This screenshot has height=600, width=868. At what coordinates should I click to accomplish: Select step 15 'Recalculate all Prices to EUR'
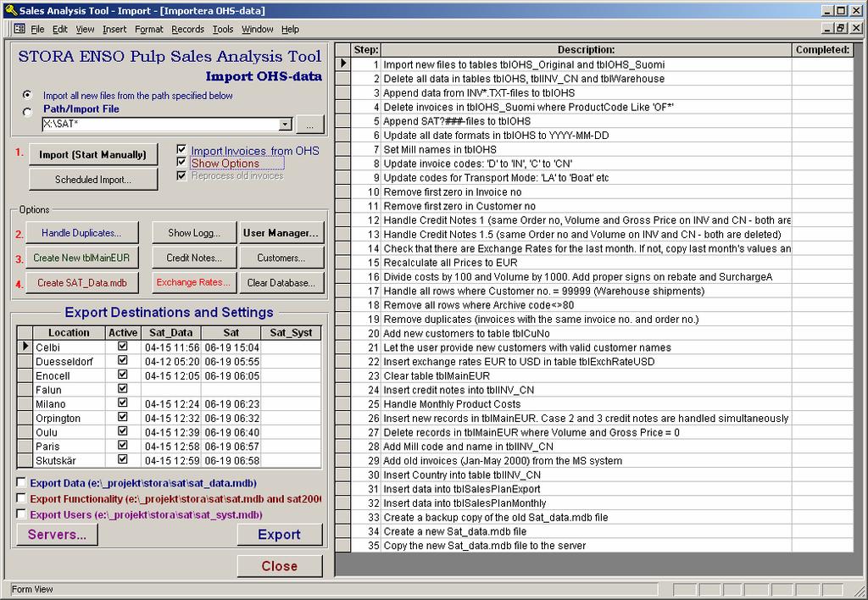coord(587,263)
